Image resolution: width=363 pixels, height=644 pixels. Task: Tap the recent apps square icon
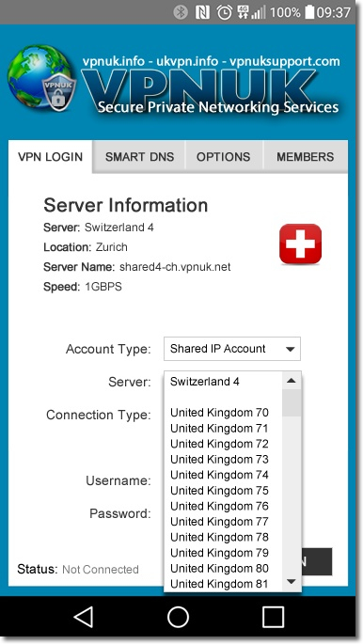tap(273, 617)
